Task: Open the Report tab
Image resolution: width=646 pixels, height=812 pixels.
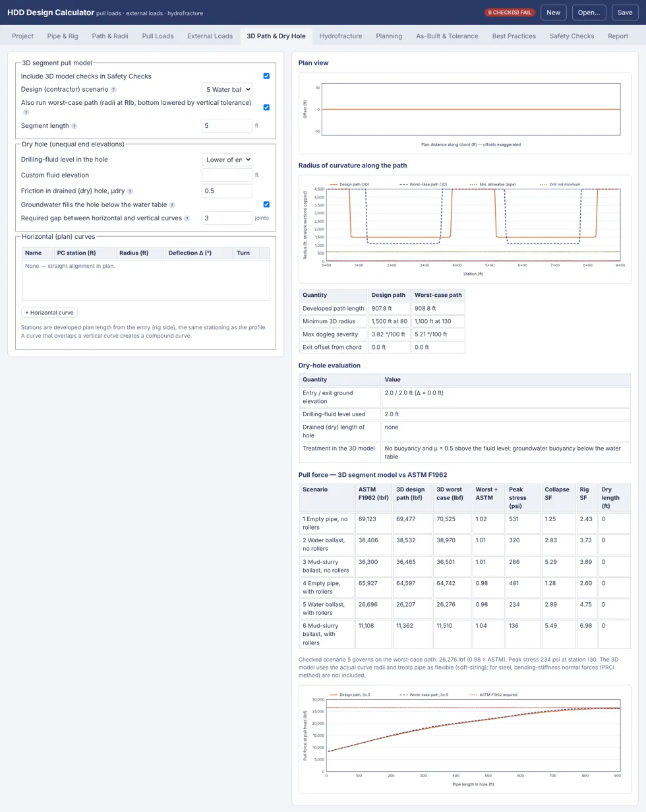Action: [618, 36]
